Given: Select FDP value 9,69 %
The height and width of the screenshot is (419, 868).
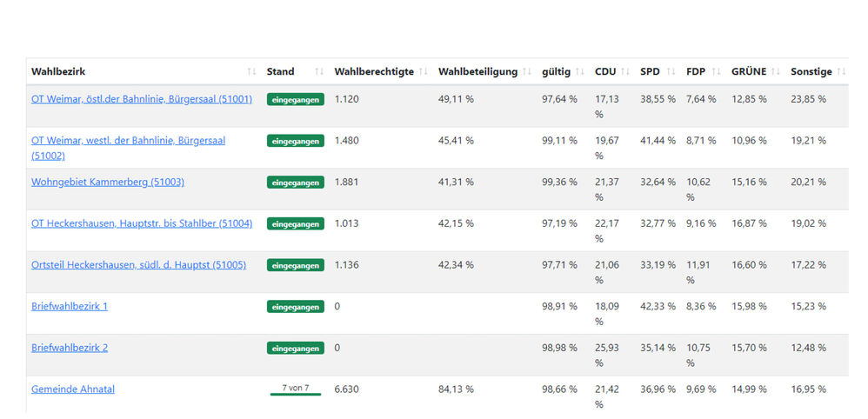Looking at the screenshot, I should (701, 389).
